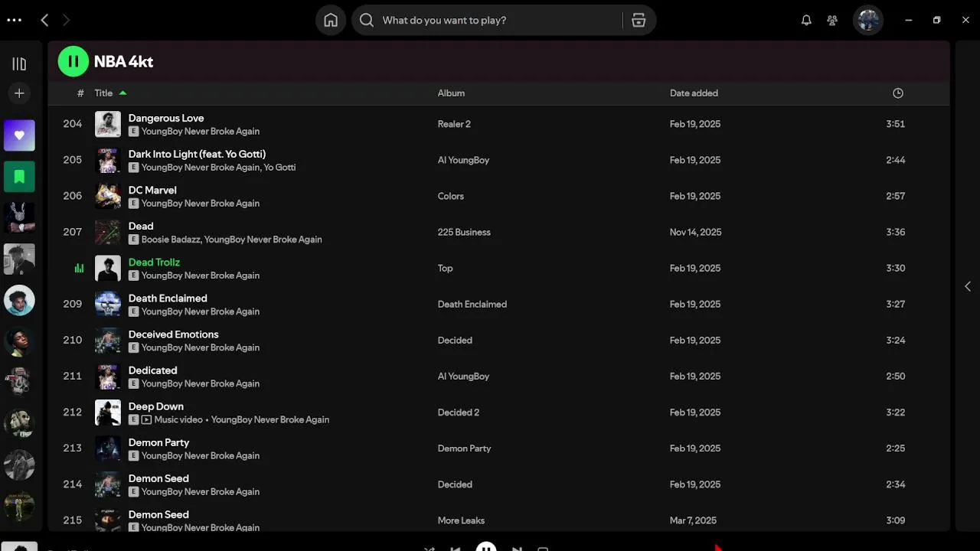The height and width of the screenshot is (551, 980).
Task: Create a playlist with the plus icon
Action: tap(19, 93)
